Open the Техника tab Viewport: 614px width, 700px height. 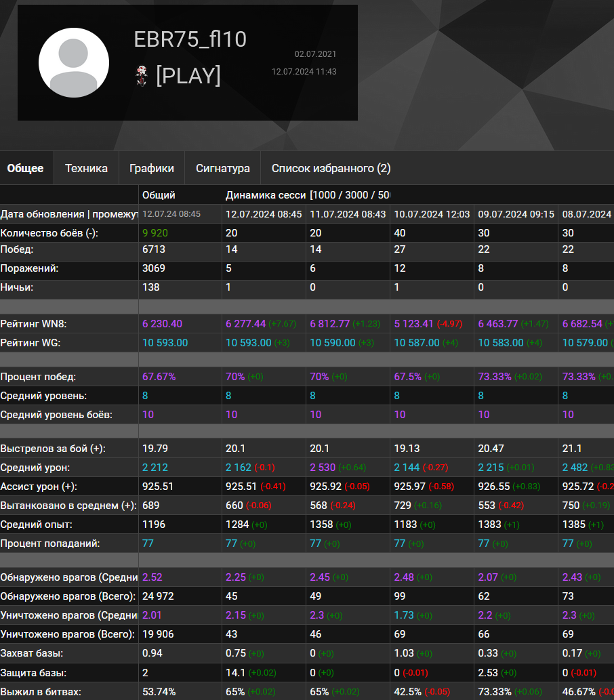click(86, 168)
